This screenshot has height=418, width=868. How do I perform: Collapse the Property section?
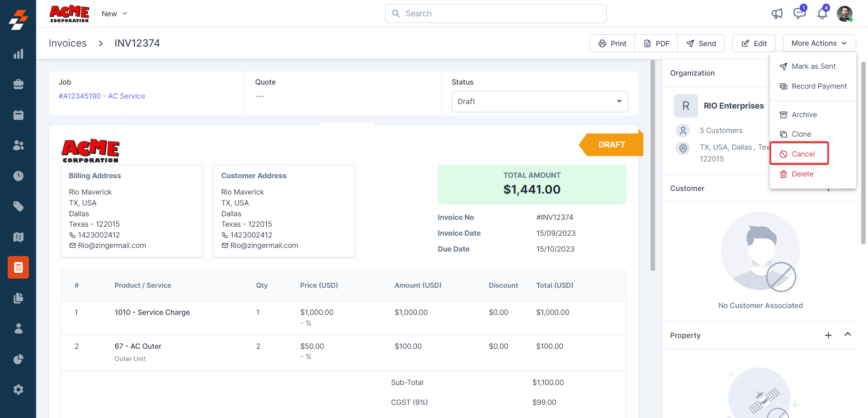click(x=848, y=335)
